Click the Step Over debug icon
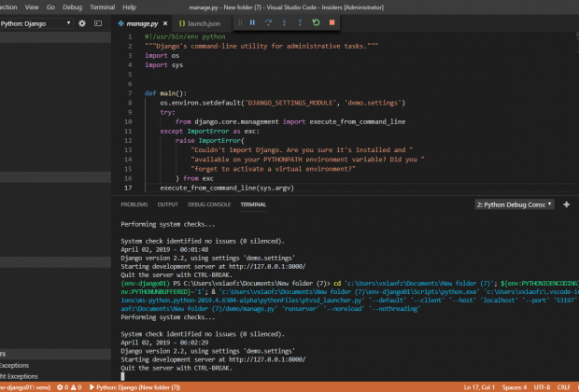This screenshot has width=579, height=392. [268, 22]
